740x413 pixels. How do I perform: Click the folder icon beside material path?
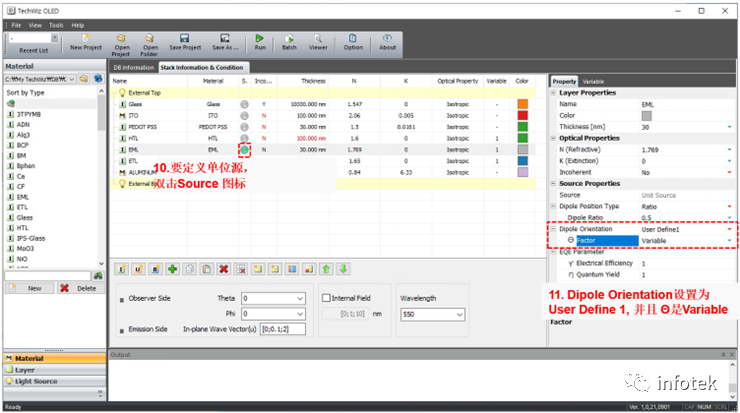tap(84, 79)
